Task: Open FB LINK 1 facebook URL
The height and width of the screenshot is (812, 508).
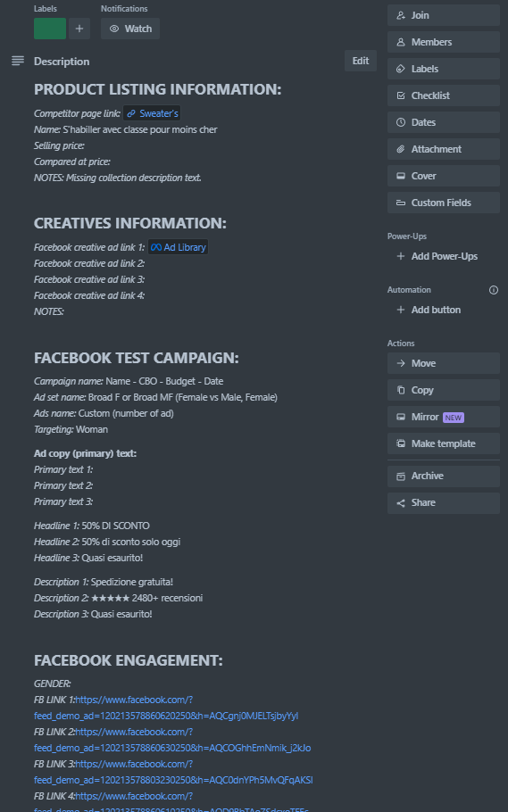Action: coord(166,708)
